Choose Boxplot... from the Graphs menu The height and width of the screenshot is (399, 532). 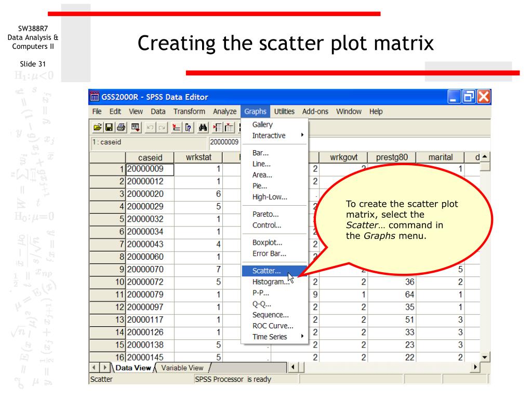coord(274,243)
